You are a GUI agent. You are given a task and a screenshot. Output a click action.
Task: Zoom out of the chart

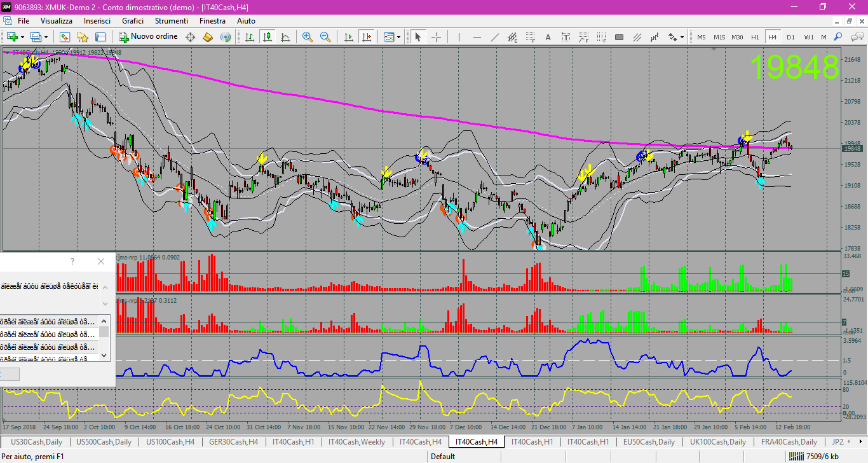[325, 37]
